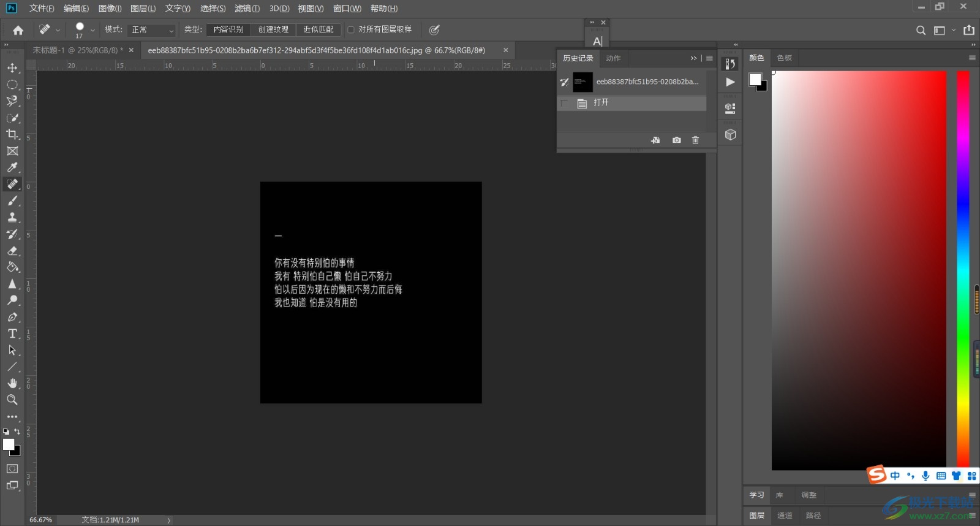980x526 pixels.
Task: Open the 滤镜 menu
Action: (x=247, y=9)
